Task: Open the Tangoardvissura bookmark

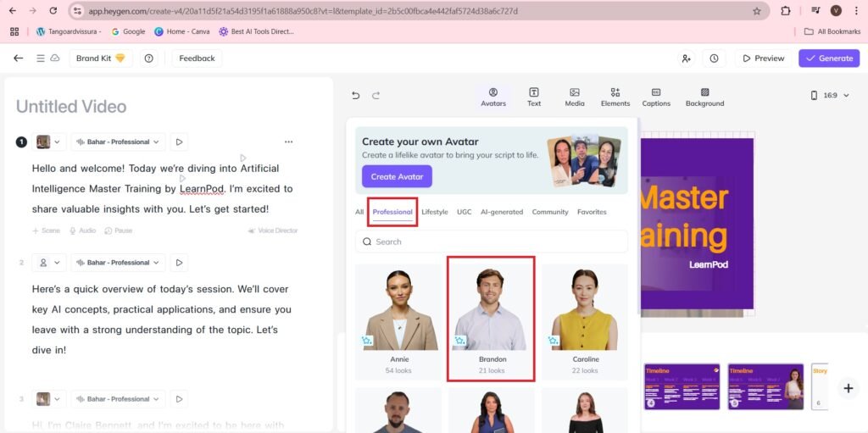Action: pos(69,31)
